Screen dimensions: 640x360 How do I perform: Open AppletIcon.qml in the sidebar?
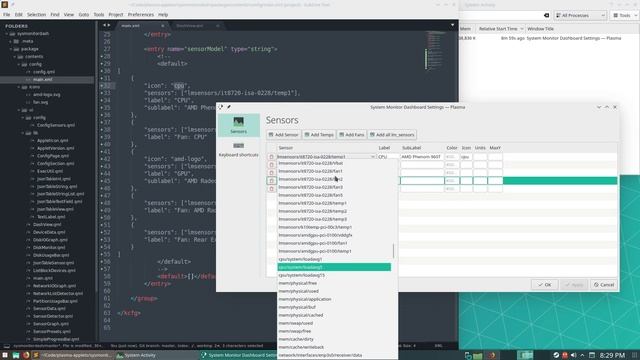click(52, 140)
